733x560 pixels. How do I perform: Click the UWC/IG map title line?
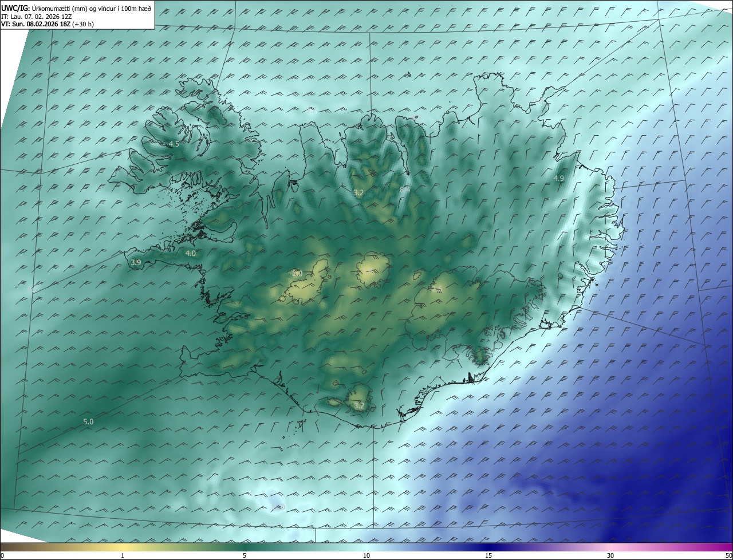[x=76, y=8]
